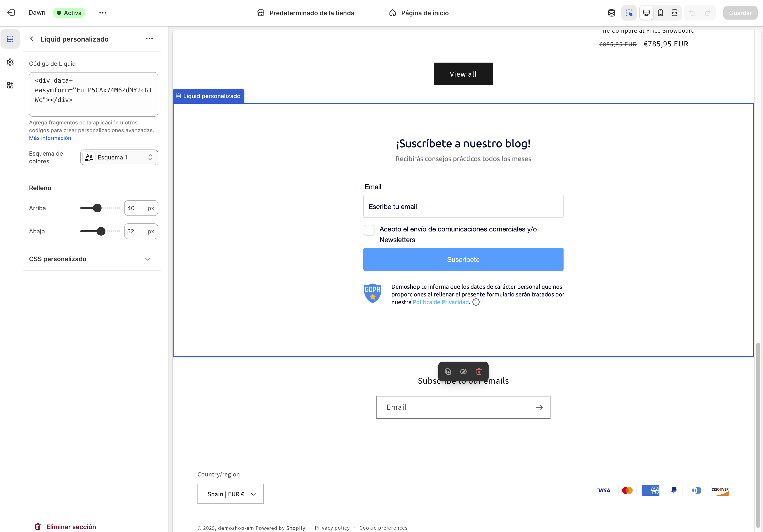The image size is (763, 532).
Task: Click the Suscríbete button
Action: [x=463, y=259]
